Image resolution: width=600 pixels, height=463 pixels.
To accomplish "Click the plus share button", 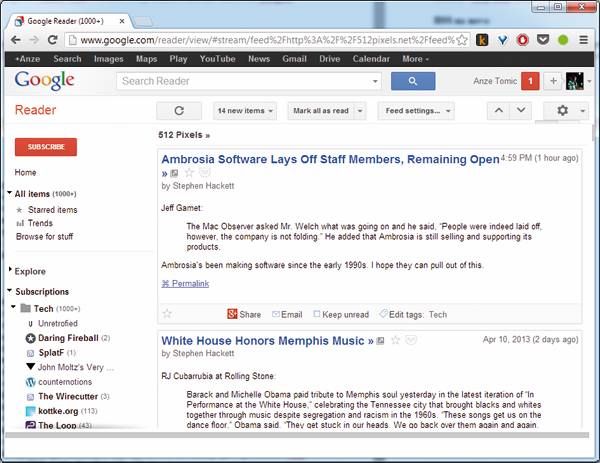I will point(553,81).
